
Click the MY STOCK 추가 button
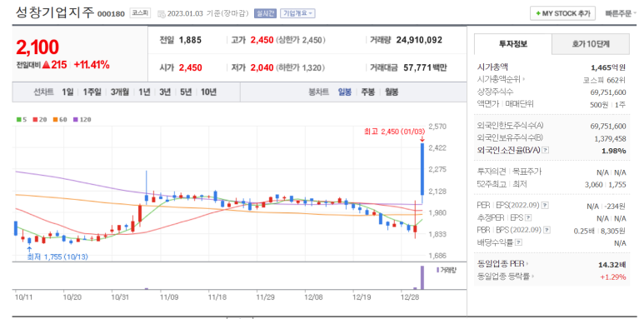click(x=562, y=13)
